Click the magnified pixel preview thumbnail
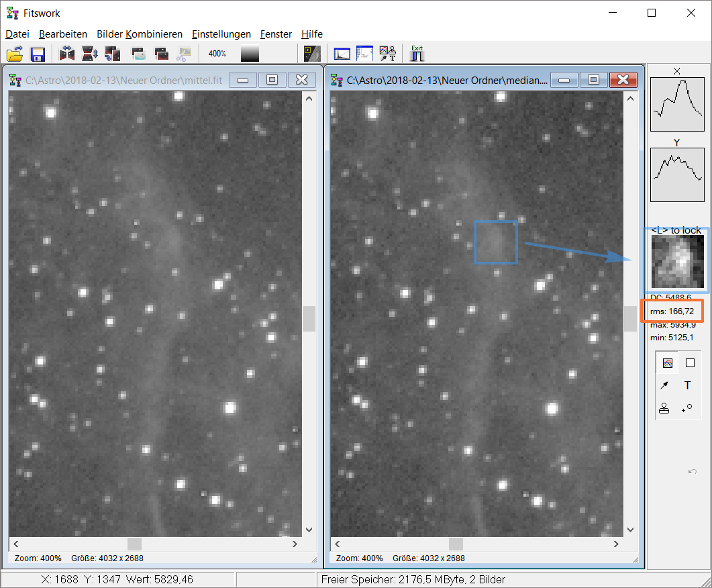Screen dimensions: 712x588 (676, 260)
